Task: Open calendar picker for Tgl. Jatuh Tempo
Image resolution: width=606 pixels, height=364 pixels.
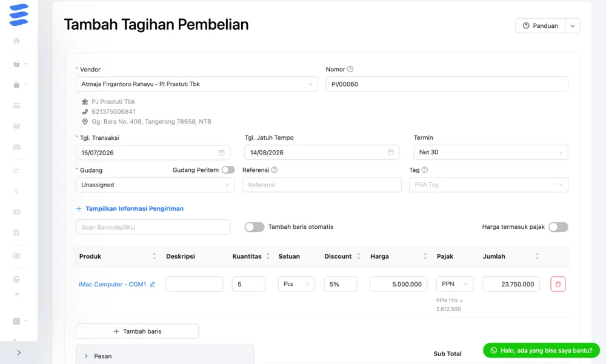Action: pyautogui.click(x=390, y=153)
